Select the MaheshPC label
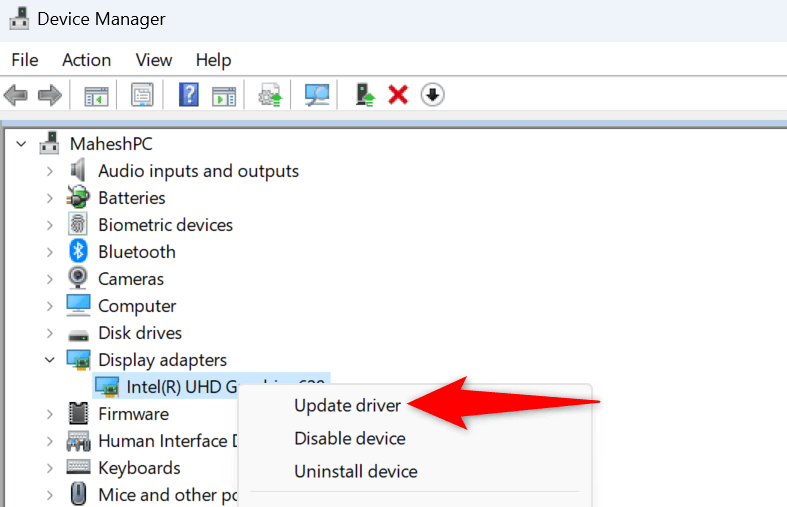Screen dimensions: 787x507 click(111, 144)
